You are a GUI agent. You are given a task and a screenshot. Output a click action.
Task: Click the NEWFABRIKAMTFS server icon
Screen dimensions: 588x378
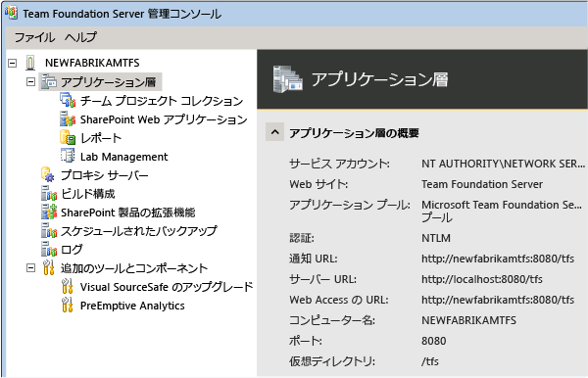pyautogui.click(x=30, y=63)
